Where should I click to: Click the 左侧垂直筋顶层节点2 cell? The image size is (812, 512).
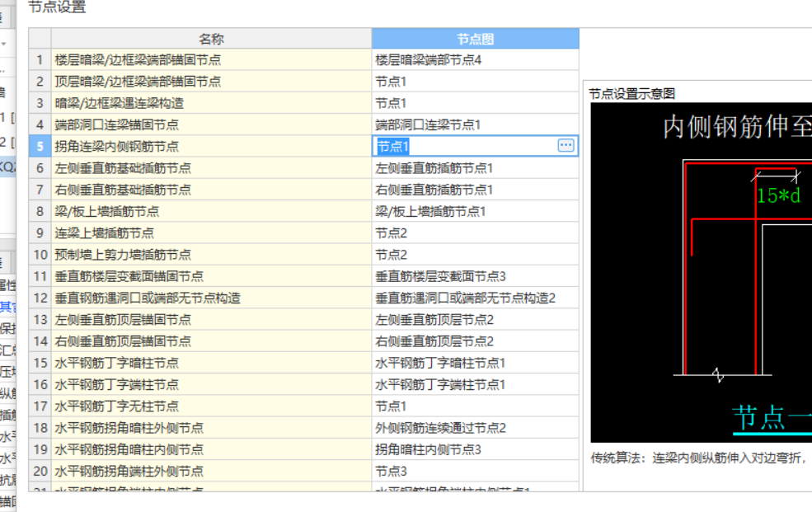(475, 320)
